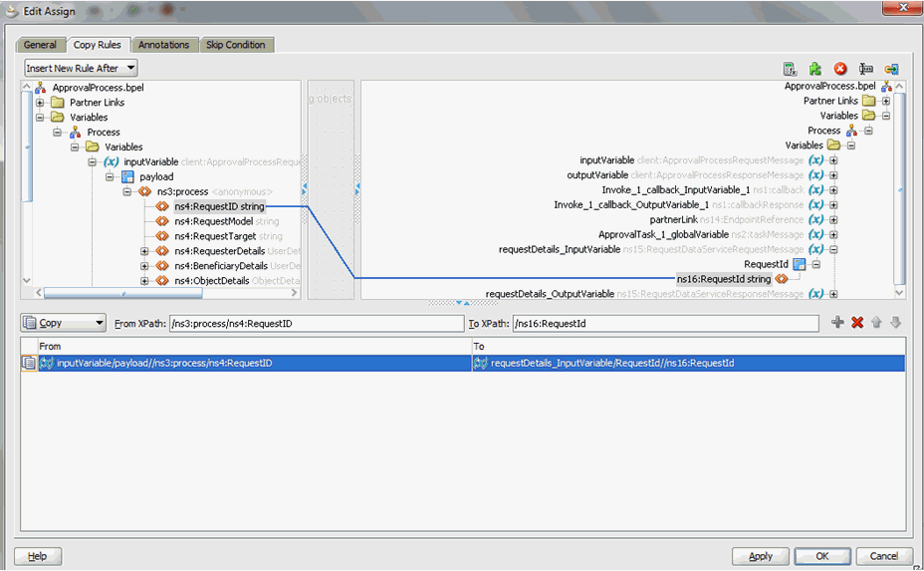Click the auto-map arrow icon in top toolbar
This screenshot has width=924, height=571.
tap(891, 69)
